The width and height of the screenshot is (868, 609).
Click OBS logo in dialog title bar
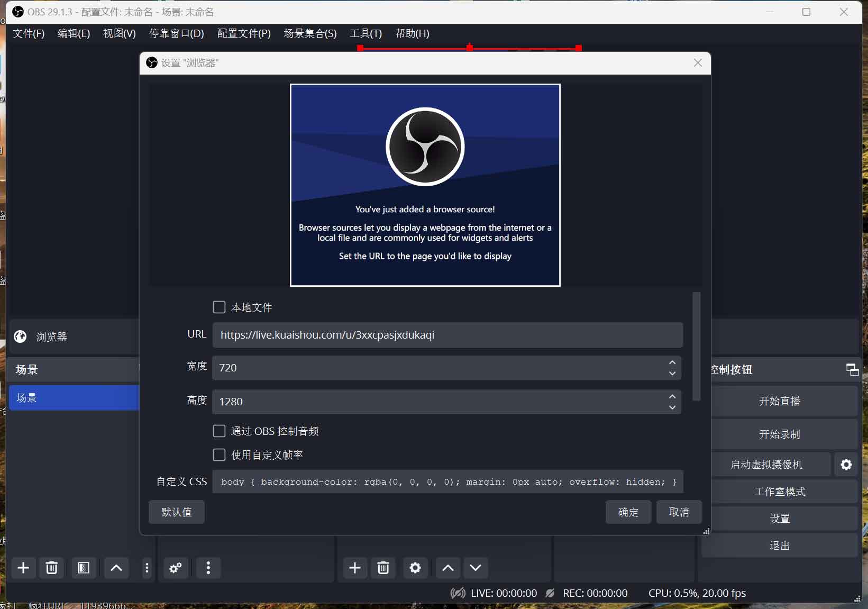point(152,63)
